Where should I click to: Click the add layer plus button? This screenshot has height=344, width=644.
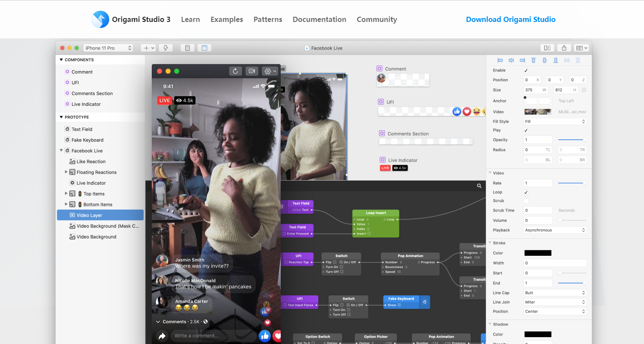[148, 48]
